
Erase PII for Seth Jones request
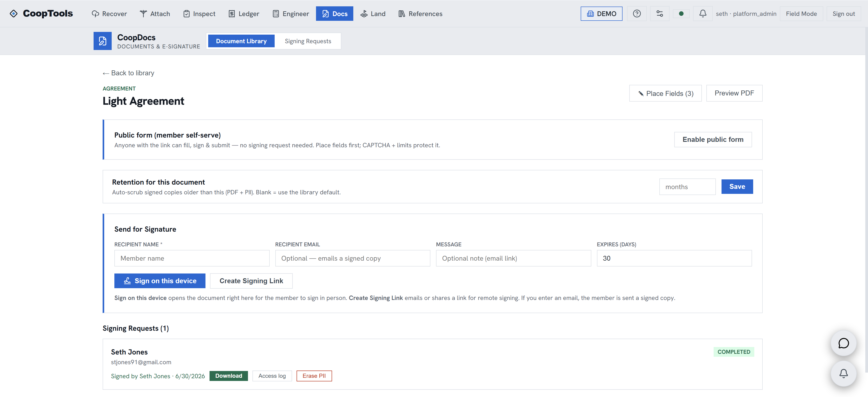314,376
